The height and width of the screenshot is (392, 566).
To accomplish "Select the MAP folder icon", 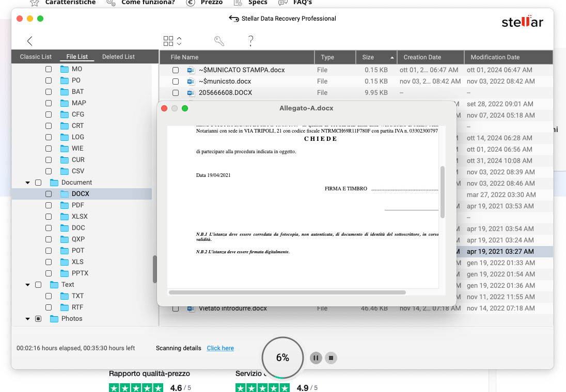I will 65,103.
